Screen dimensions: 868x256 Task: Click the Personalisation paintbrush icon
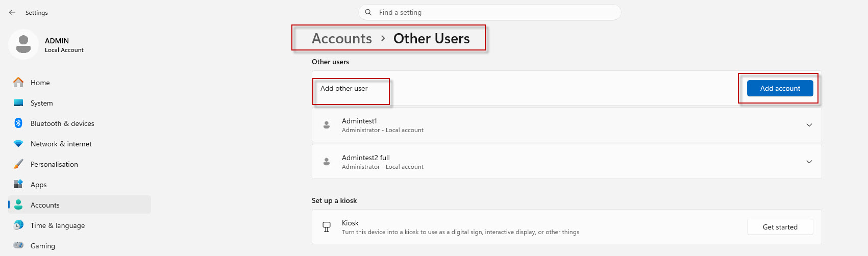(18, 164)
